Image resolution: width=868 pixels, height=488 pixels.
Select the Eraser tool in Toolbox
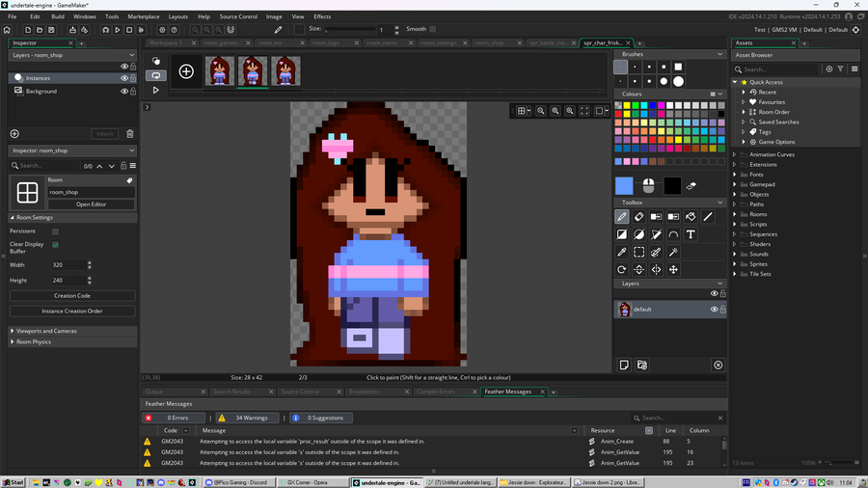(x=638, y=217)
